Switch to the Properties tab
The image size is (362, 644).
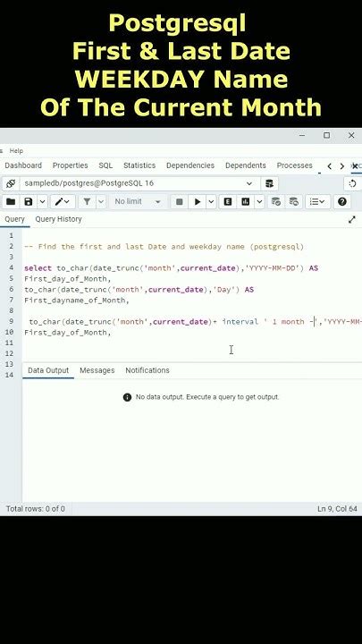click(x=71, y=165)
